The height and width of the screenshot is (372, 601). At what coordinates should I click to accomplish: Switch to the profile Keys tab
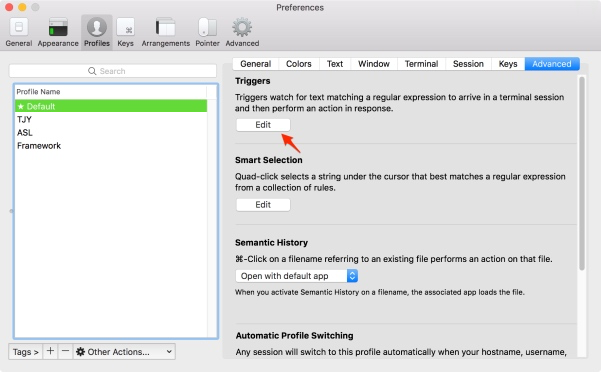[x=508, y=64]
